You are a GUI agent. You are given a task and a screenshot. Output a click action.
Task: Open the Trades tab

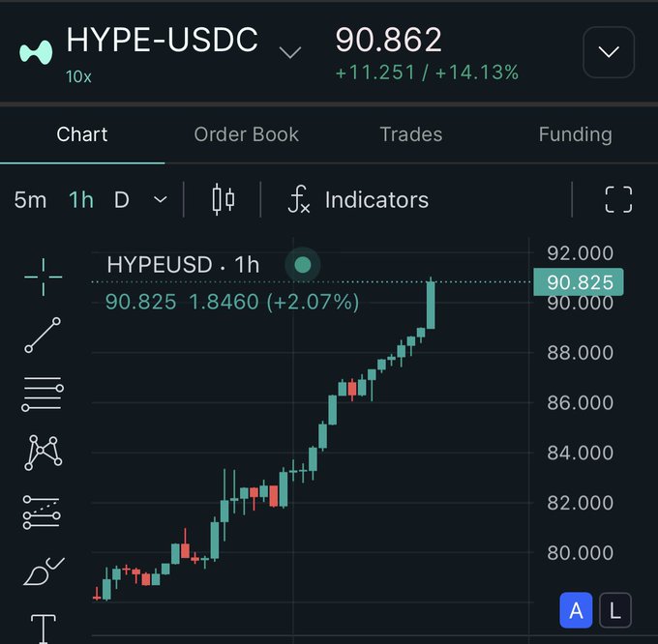[411, 134]
